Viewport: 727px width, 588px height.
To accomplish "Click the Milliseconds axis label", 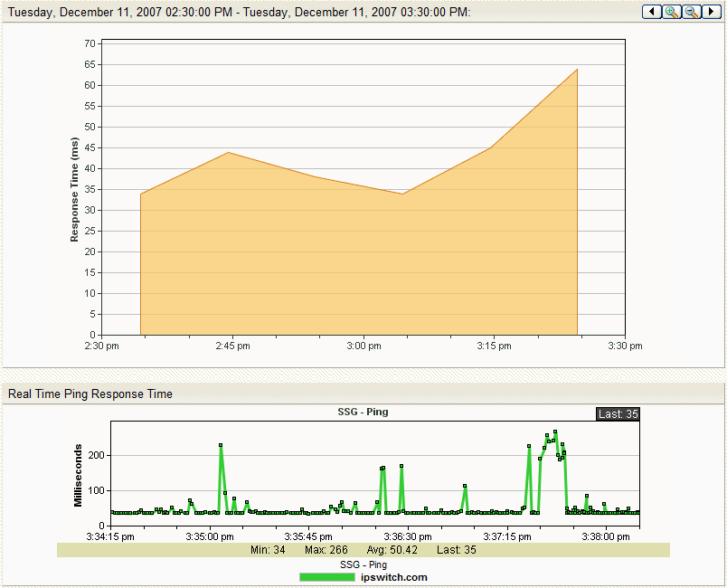I will pyautogui.click(x=79, y=474).
